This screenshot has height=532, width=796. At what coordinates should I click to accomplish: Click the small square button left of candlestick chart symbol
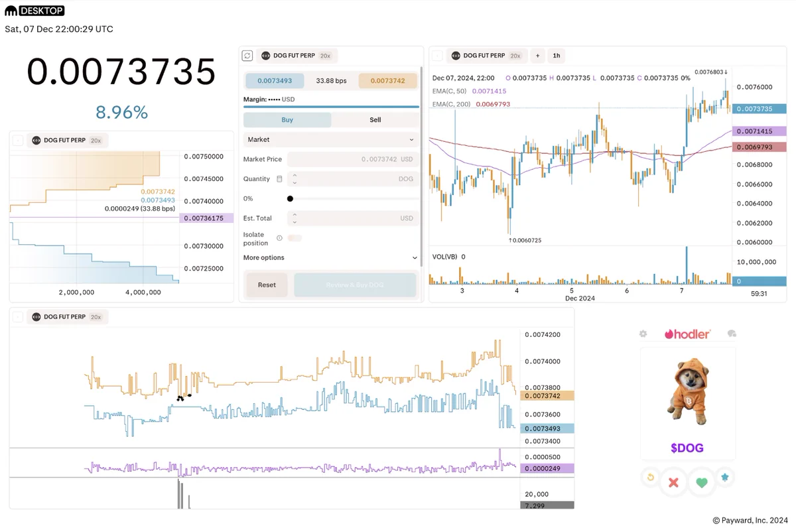pyautogui.click(x=438, y=56)
